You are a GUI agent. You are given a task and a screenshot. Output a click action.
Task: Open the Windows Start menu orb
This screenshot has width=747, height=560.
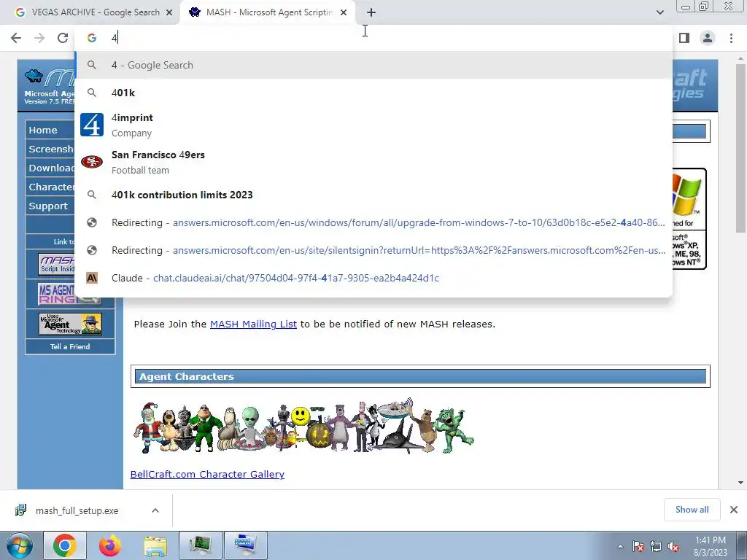(19, 545)
